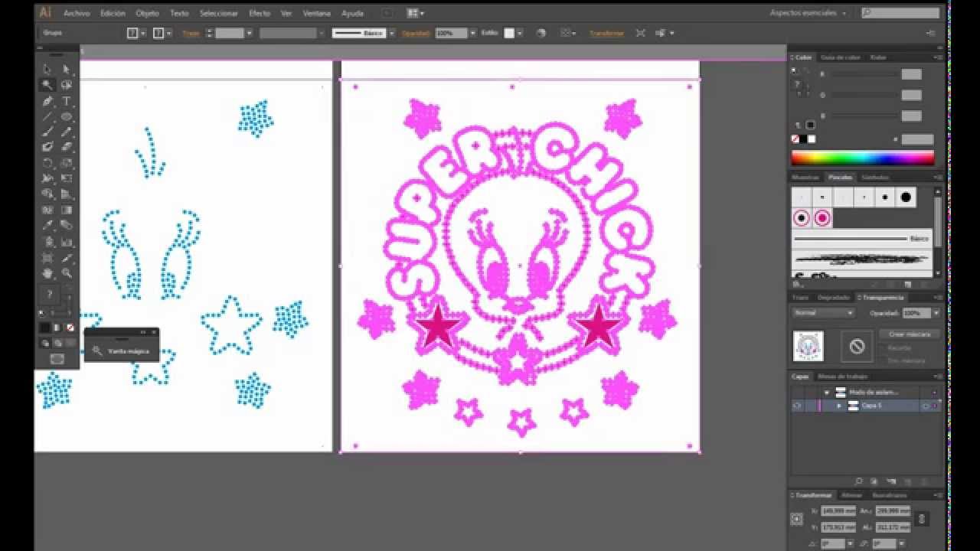
Task: Toggle visibility eye of Capa 5 layer
Action: tap(798, 406)
